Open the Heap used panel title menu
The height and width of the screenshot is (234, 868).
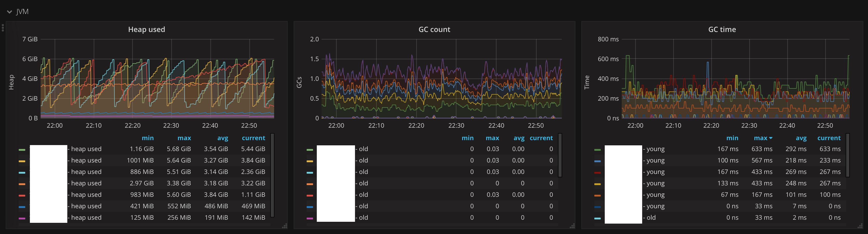coord(147,29)
